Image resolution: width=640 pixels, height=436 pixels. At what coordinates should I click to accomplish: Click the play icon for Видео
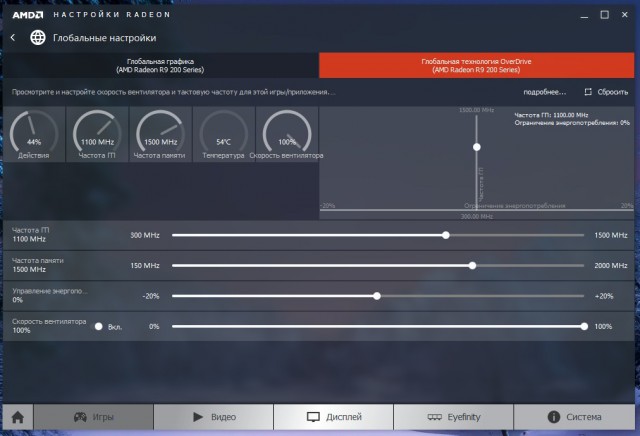tap(198, 417)
